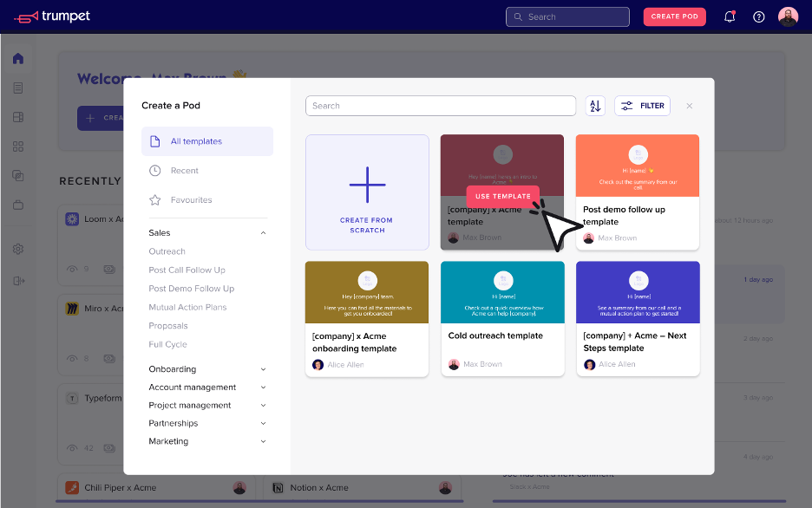Click the template search field
This screenshot has height=508, width=812.
(440, 105)
